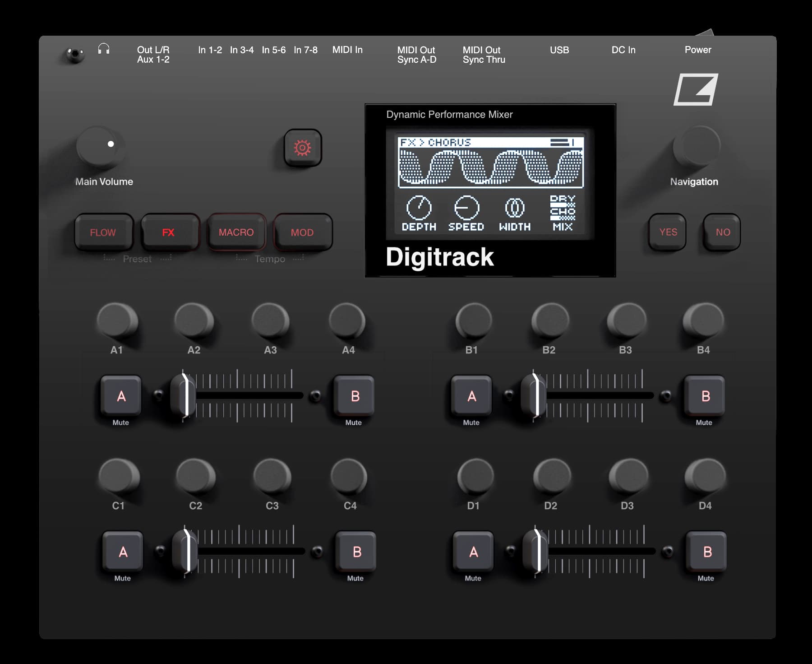Click the brand logo at top right

click(696, 90)
